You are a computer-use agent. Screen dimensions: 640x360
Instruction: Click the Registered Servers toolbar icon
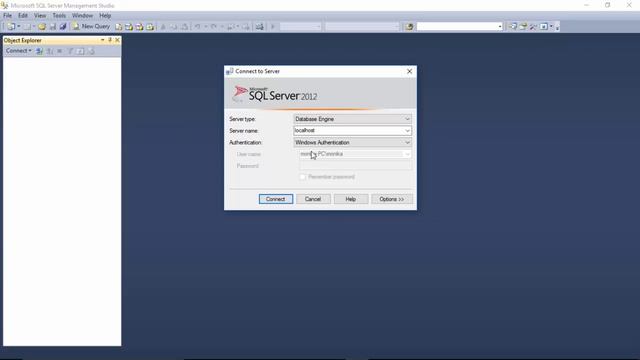pyautogui.click(x=513, y=27)
